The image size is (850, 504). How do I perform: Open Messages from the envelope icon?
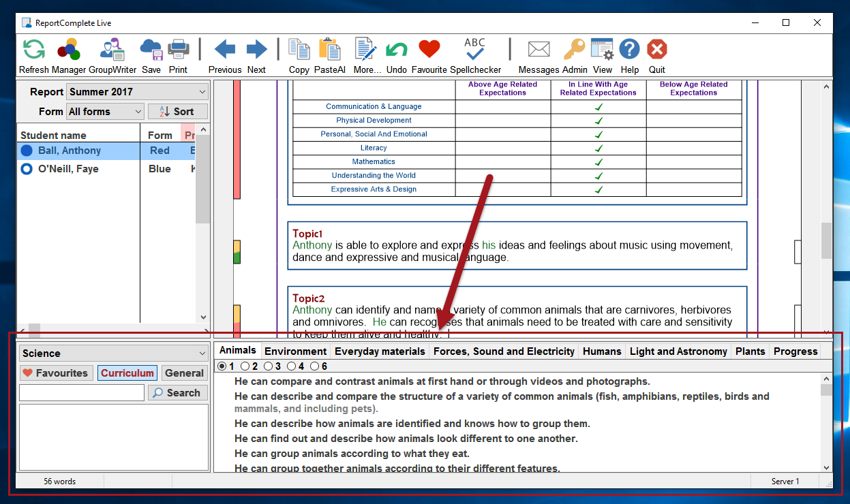click(538, 50)
